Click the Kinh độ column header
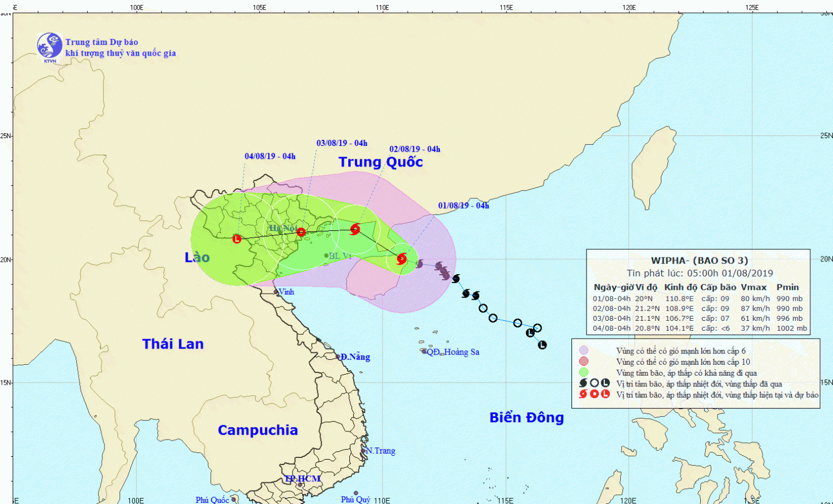833x504 pixels. pyautogui.click(x=680, y=288)
